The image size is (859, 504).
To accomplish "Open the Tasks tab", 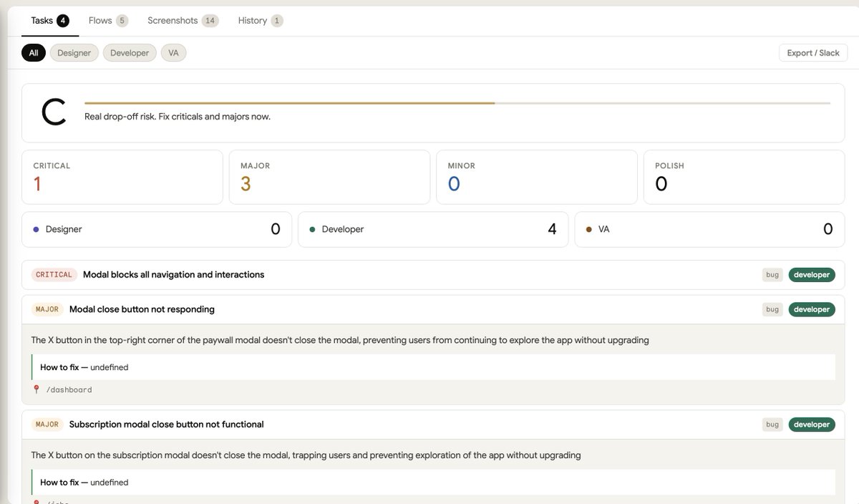I will coord(49,21).
